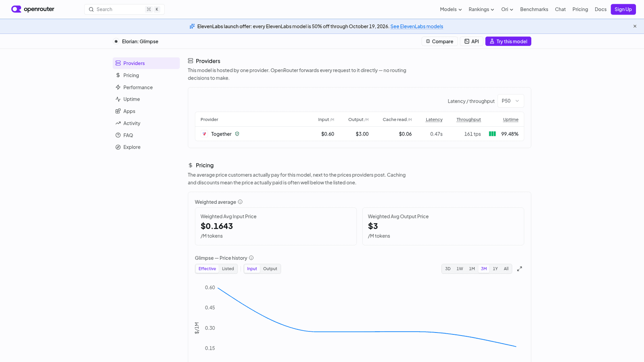Image resolution: width=644 pixels, height=362 pixels.
Task: Open the See ElevenLabs models link
Action: [417, 26]
